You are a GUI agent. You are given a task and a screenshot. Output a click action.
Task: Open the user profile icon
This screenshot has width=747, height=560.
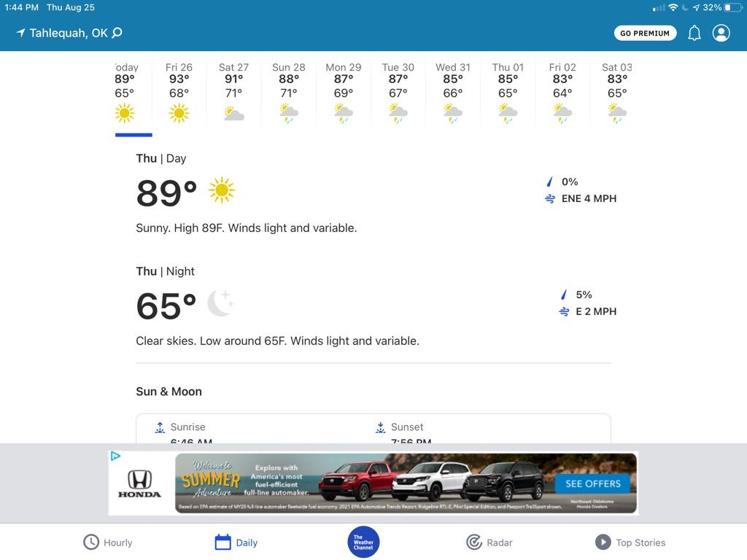pyautogui.click(x=721, y=33)
